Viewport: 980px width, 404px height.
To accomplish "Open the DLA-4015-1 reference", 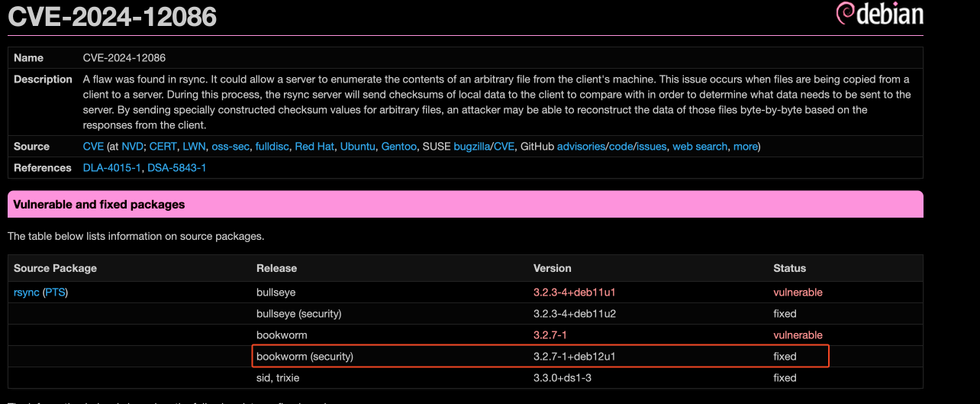I will point(112,168).
